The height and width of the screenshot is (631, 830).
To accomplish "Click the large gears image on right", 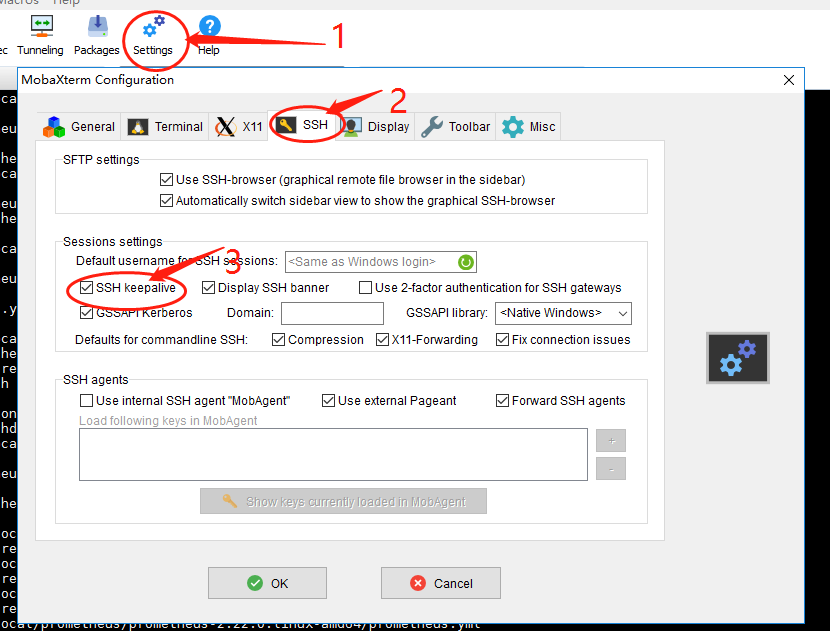I will pos(738,358).
